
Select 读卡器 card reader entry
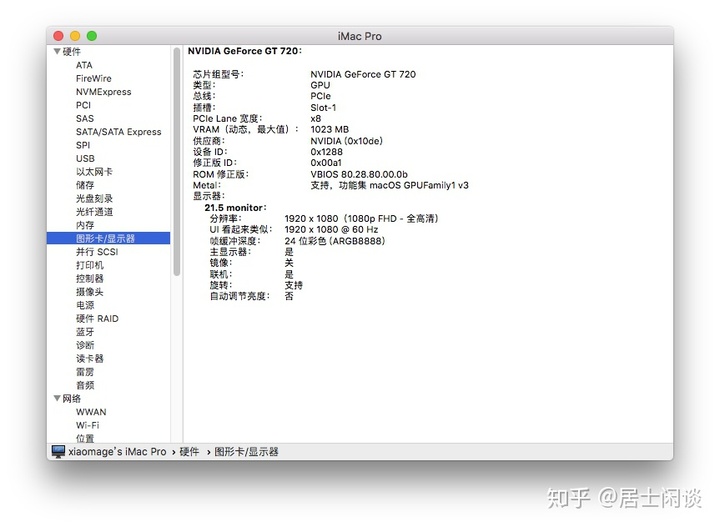pos(90,358)
